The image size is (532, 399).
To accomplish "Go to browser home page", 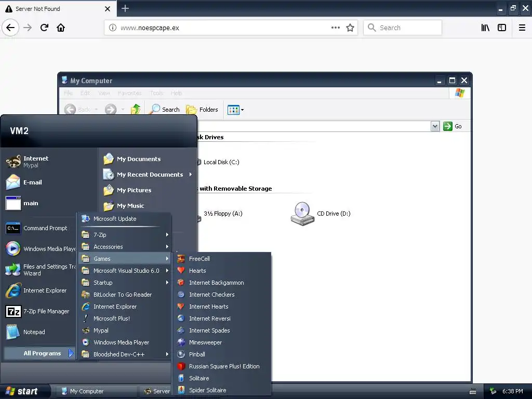I will pyautogui.click(x=61, y=28).
